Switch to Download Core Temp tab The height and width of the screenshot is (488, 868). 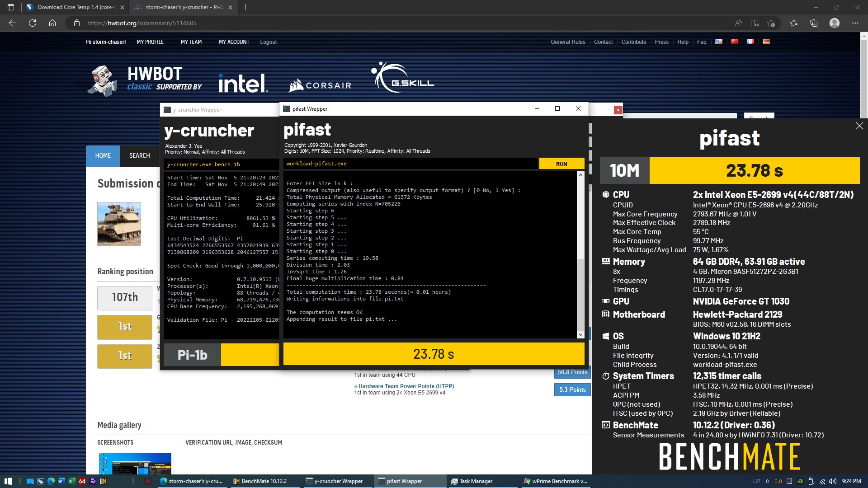coord(75,7)
